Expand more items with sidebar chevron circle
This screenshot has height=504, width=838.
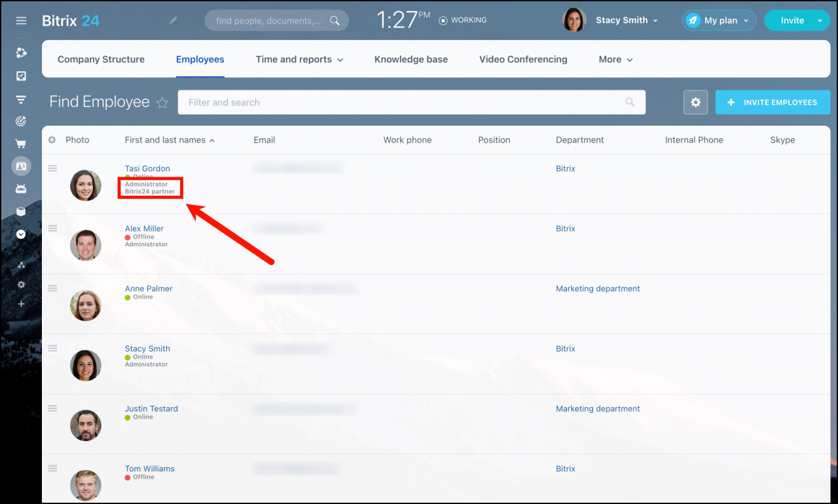(21, 234)
